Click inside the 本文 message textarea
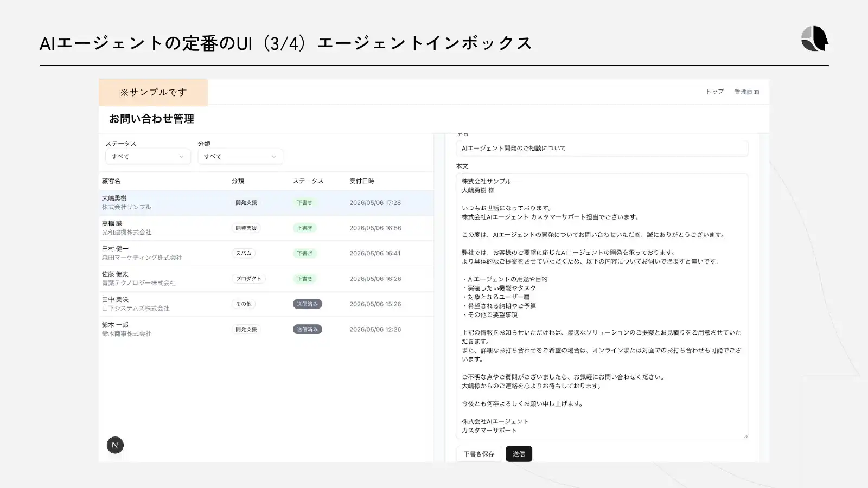Screen dimensions: 868x488 602,306
